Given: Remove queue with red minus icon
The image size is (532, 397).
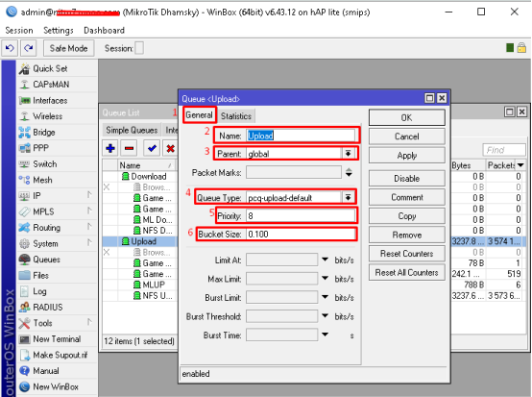Looking at the screenshot, I should coord(129,148).
